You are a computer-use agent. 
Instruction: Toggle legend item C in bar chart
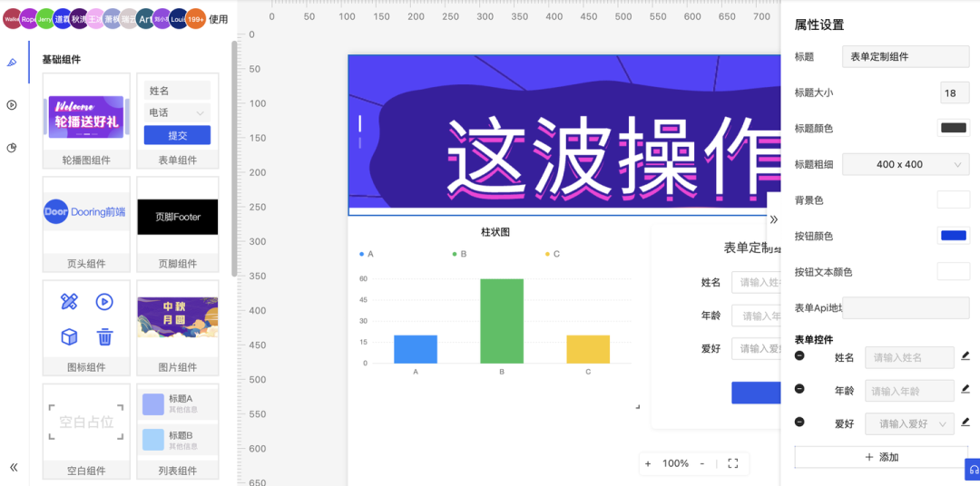click(553, 254)
